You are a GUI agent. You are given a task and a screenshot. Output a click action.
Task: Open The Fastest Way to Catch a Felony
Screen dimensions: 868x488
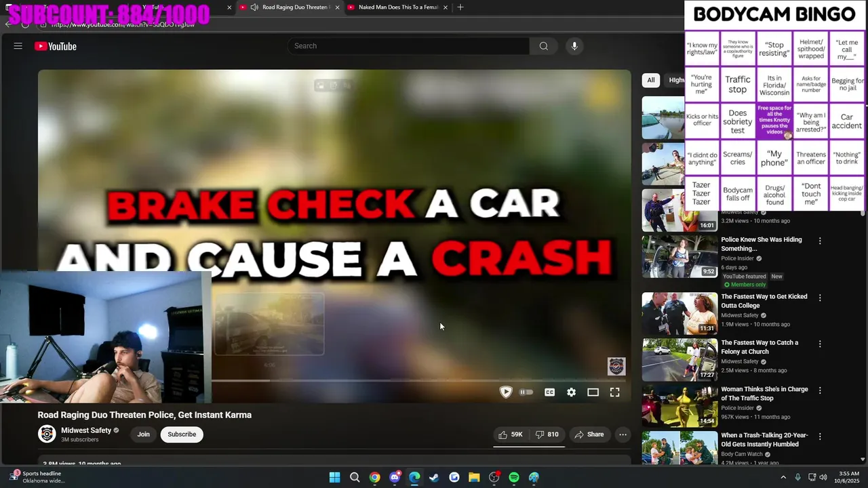759,347
